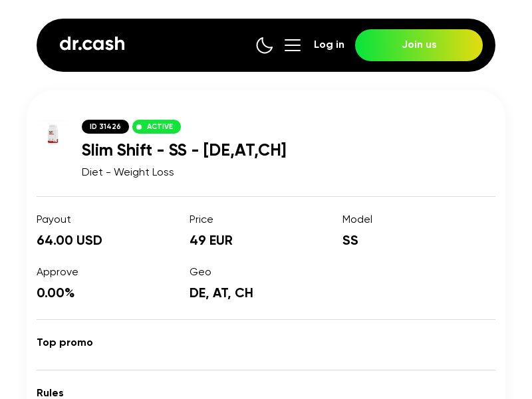Toggle dark mode with the moon icon
Viewport: 532px width, 399px height.
coord(265,45)
